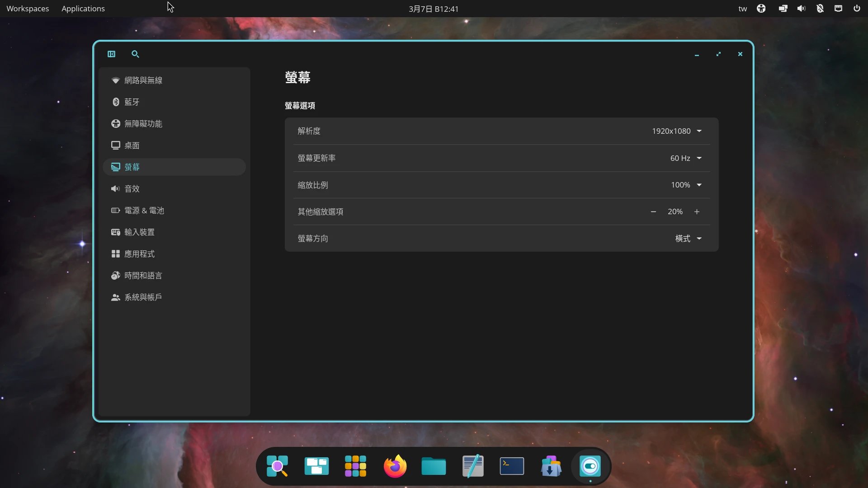The height and width of the screenshot is (488, 868).
Task: Select 網路與無線 in the sidebar
Action: coord(143,80)
